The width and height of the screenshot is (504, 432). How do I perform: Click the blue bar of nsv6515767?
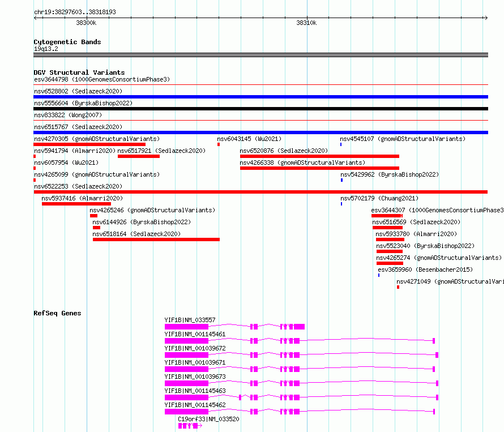tap(260, 132)
